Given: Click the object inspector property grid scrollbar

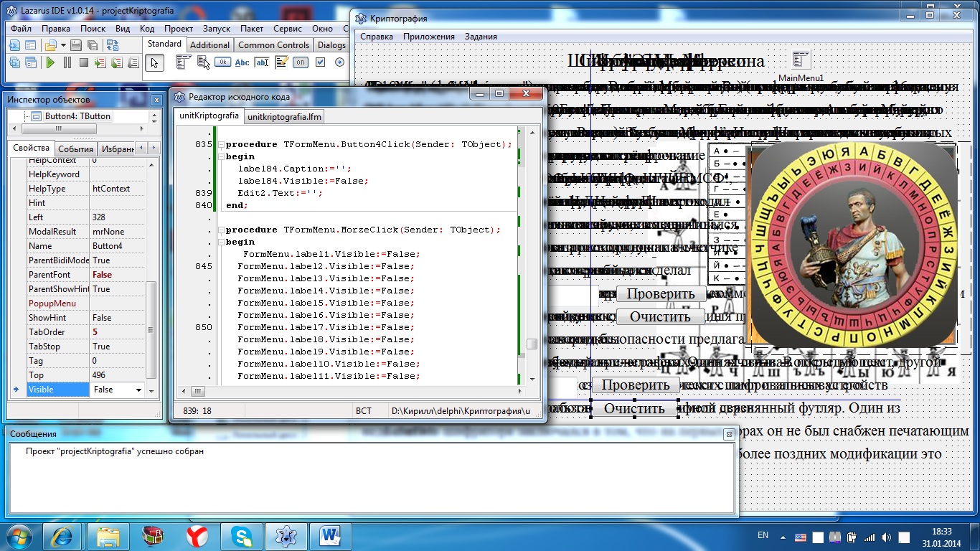Looking at the screenshot, I should tap(151, 329).
